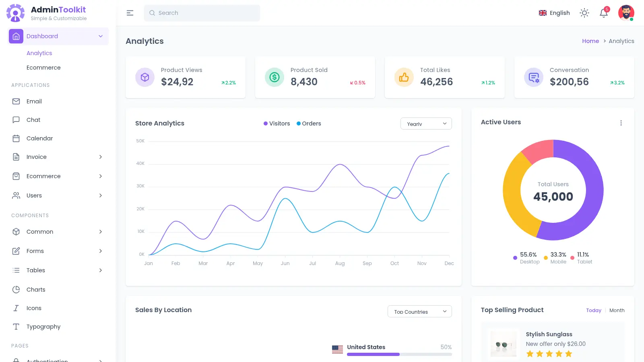Open the Yearly period dropdown
Screen dimensions: 644x362
[x=426, y=123]
